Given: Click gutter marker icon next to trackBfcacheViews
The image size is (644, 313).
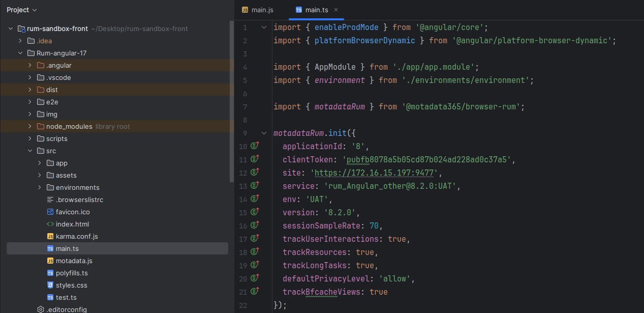Looking at the screenshot, I should tap(255, 292).
